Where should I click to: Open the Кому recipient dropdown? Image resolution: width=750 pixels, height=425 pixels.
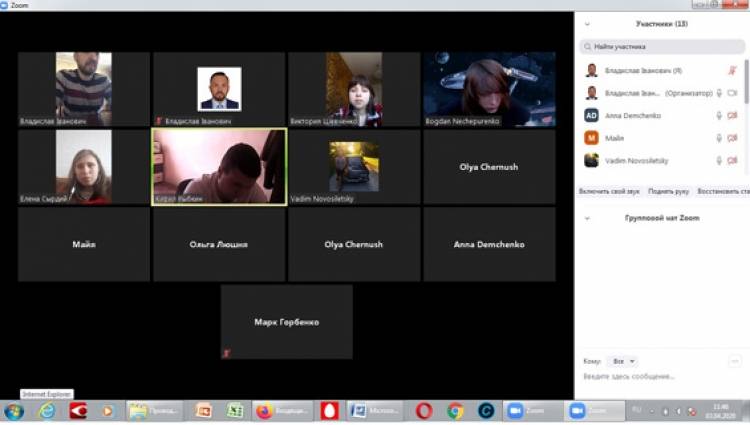pyautogui.click(x=623, y=361)
